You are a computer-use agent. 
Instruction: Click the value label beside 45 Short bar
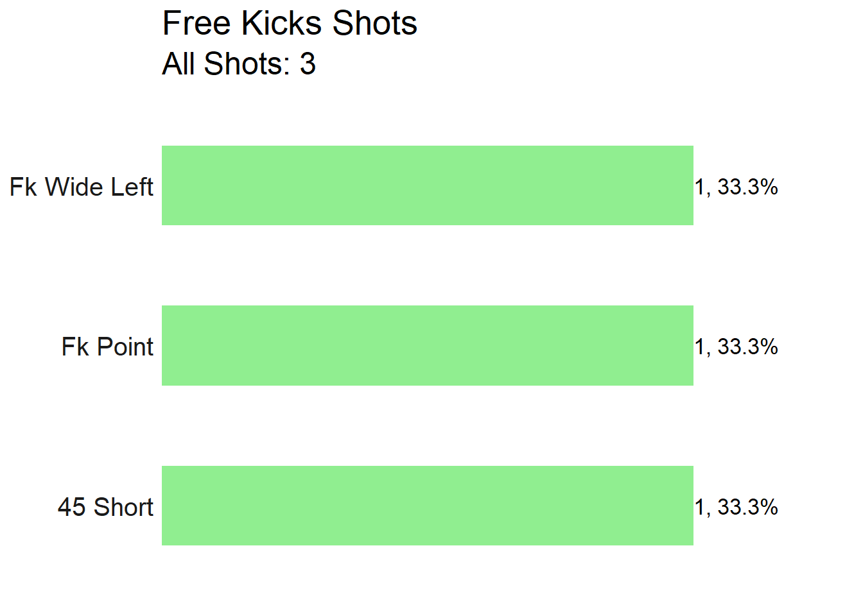(737, 507)
